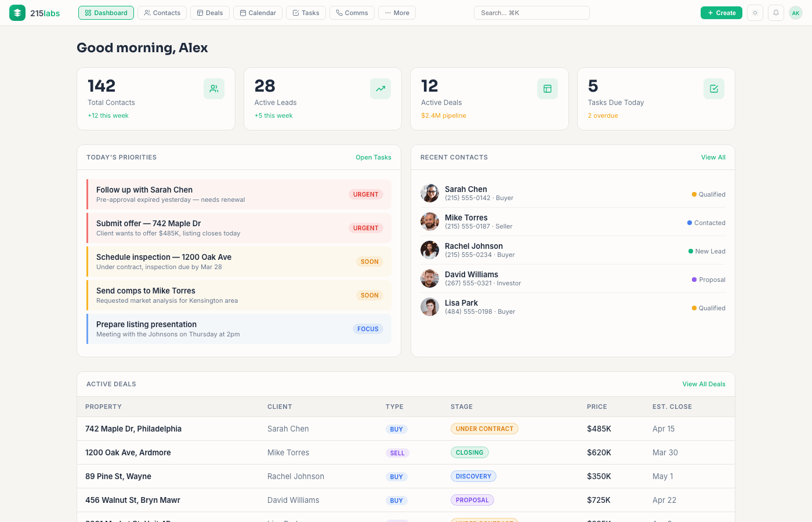Click the Calendar icon in the nav bar
Viewport: 812px width, 522px height.
point(242,12)
